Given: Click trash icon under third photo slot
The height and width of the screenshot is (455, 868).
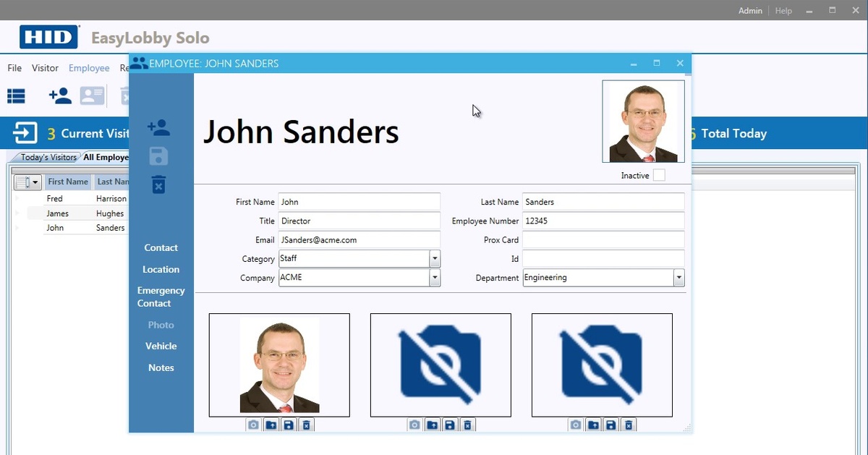Looking at the screenshot, I should (x=629, y=425).
